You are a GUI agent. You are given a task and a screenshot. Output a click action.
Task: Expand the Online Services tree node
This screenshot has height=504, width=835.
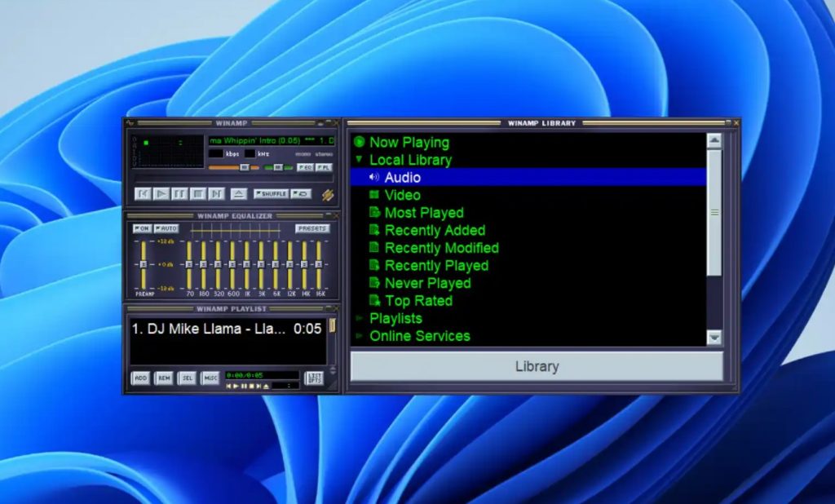(359, 336)
